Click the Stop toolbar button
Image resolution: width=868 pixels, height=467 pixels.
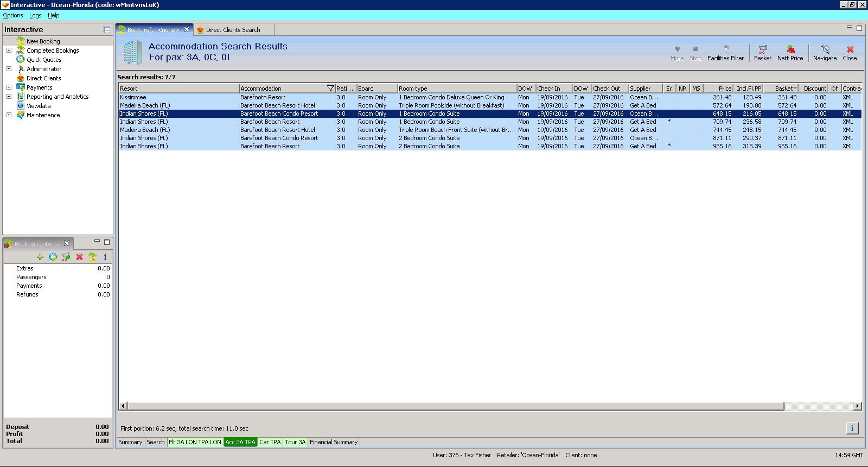695,53
